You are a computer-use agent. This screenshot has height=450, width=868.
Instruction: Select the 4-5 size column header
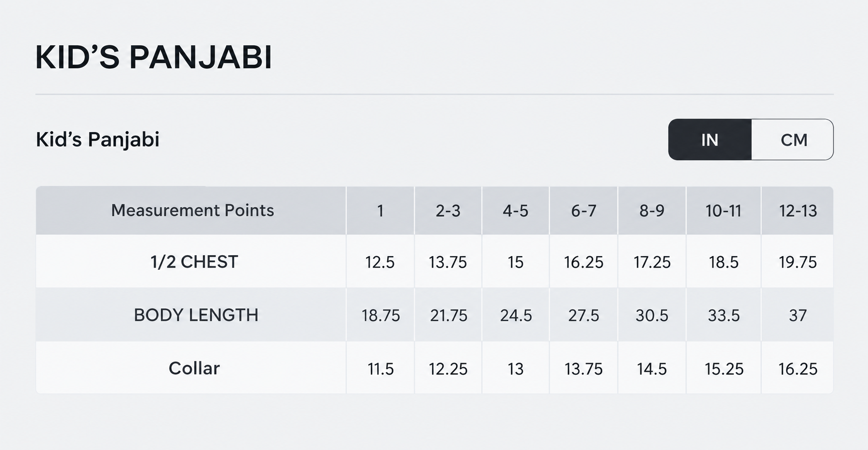[515, 210]
